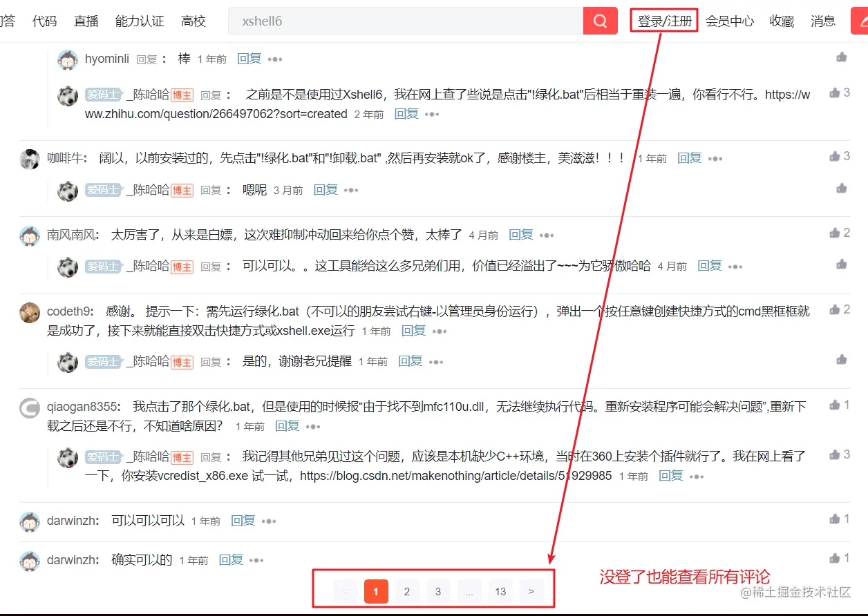The width and height of the screenshot is (868, 616).
Task: Click 回复 on the 可以可以。。 reply
Action: click(x=710, y=265)
